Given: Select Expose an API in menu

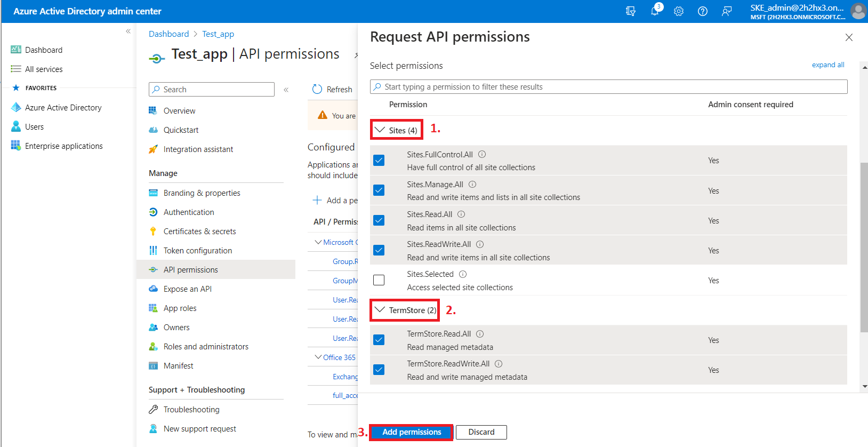Looking at the screenshot, I should point(187,289).
